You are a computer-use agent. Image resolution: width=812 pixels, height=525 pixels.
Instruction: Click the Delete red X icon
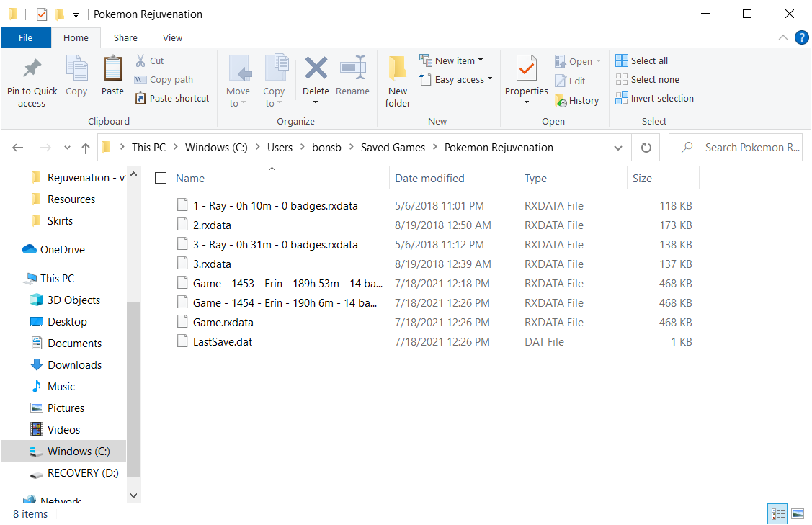click(x=316, y=68)
